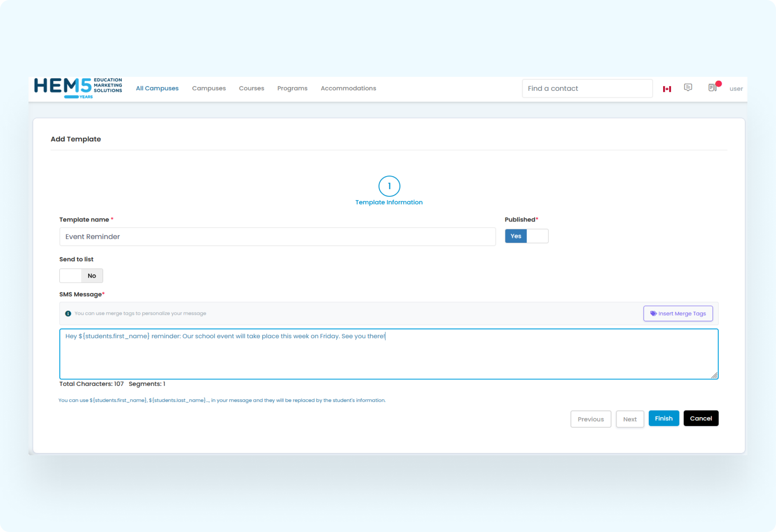
Task: Click the Cancel button
Action: coord(701,418)
